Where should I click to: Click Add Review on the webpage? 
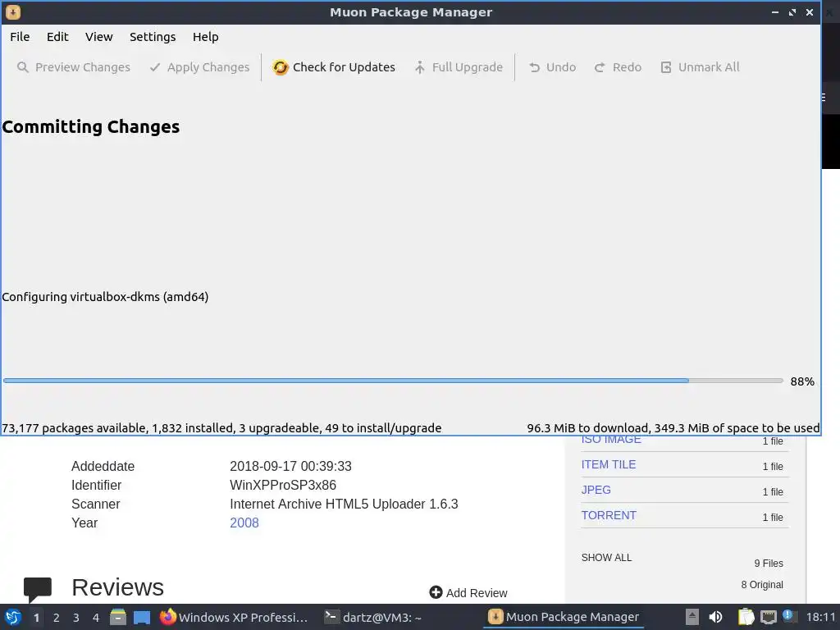477,593
